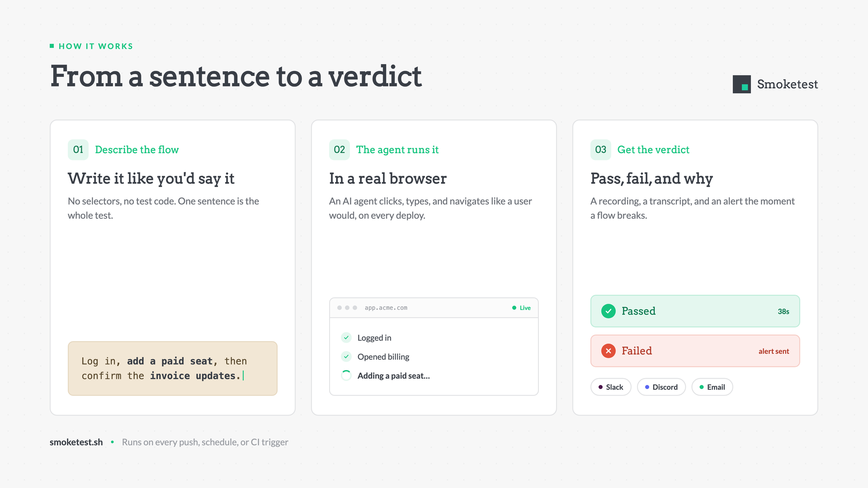Select the Email alert chip
This screenshot has height=488, width=868.
[712, 387]
